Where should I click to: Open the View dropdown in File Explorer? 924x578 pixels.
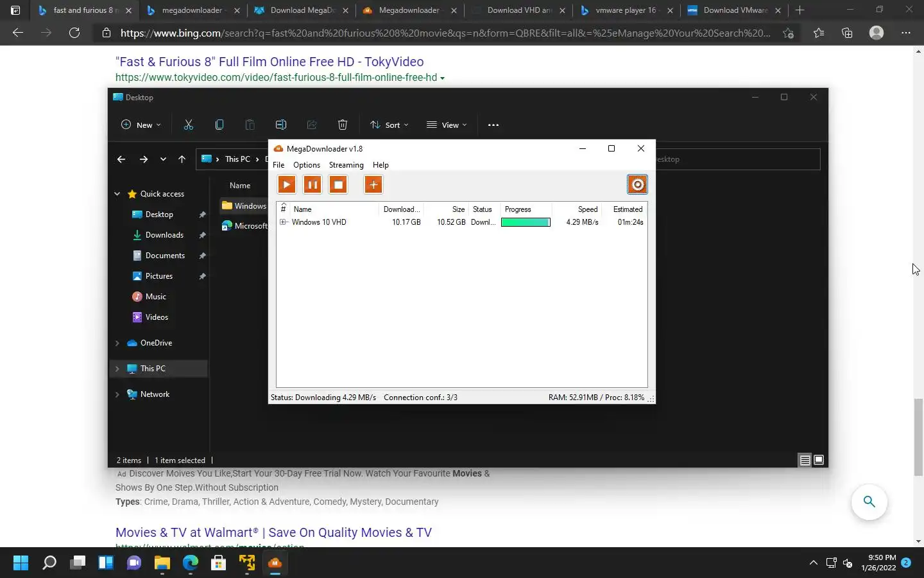click(x=447, y=125)
